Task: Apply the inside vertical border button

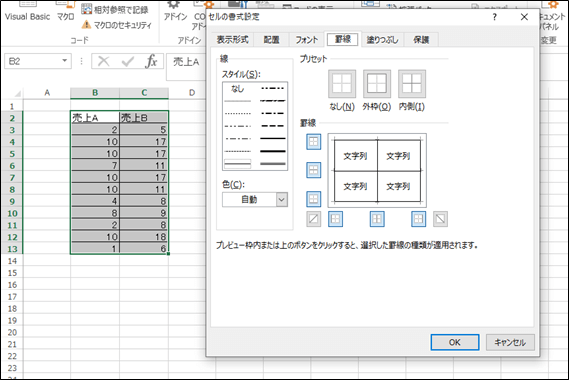Action: click(x=377, y=219)
